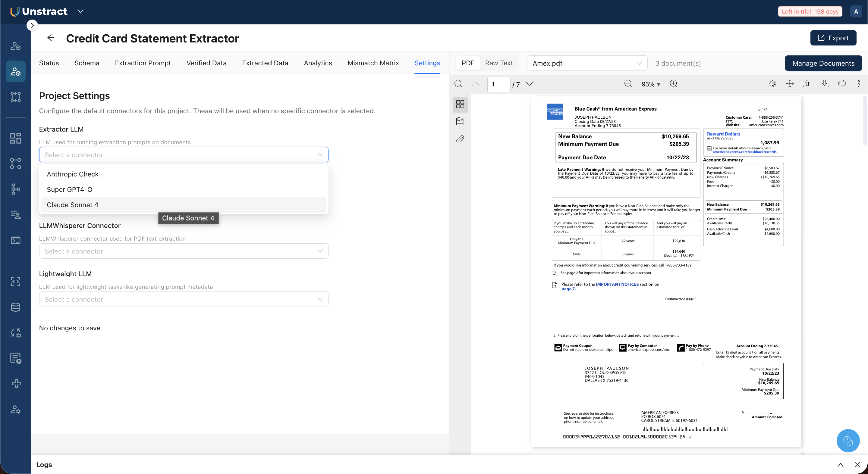868x474 pixels.
Task: Open the Amex.pdf document dropdown
Action: pos(587,63)
